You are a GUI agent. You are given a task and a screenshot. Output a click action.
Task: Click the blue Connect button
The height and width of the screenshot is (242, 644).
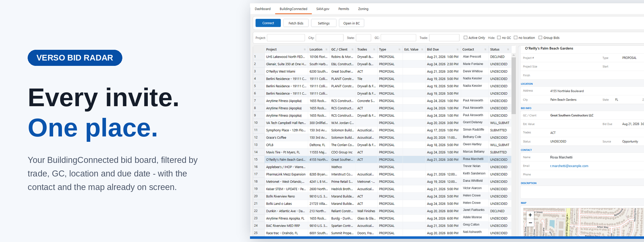[268, 23]
